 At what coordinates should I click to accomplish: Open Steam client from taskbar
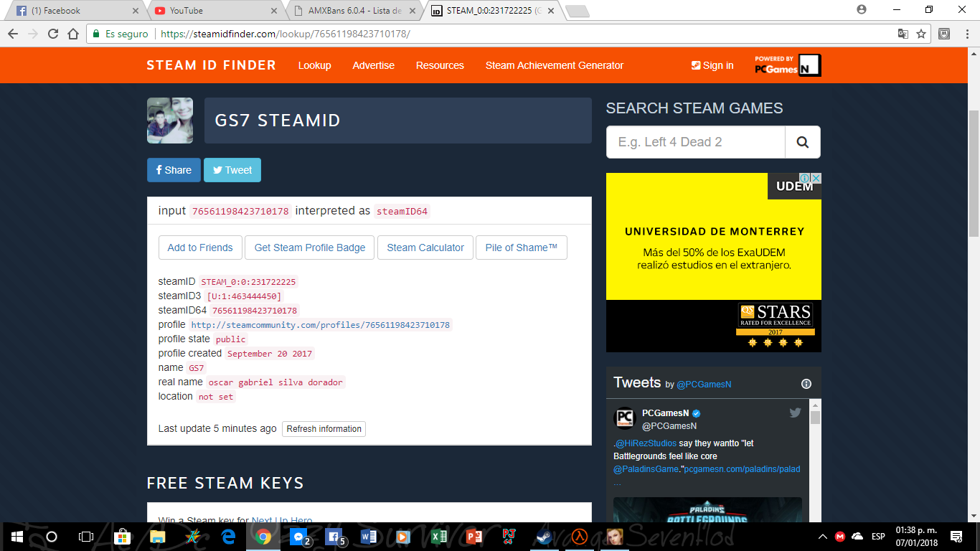coord(544,537)
